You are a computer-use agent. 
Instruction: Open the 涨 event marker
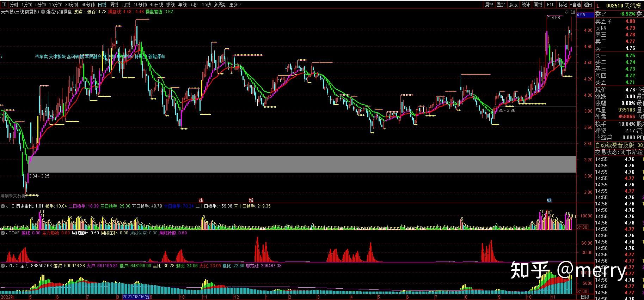[201, 200]
